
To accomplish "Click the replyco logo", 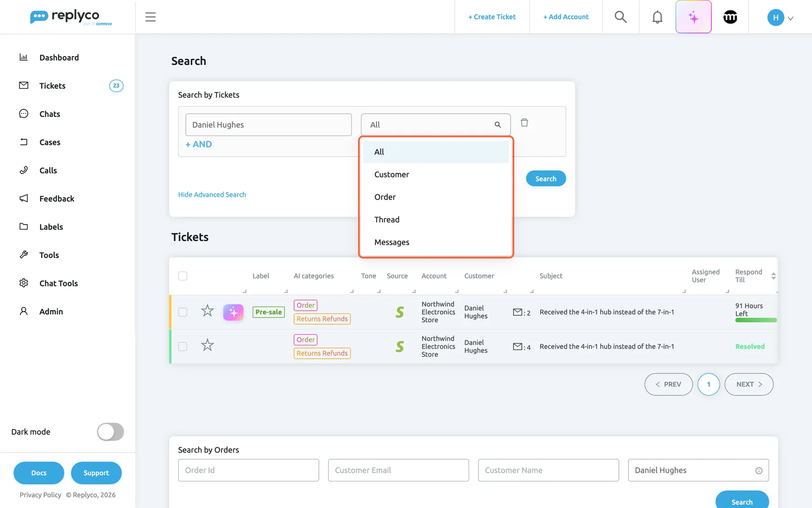I will coord(71,17).
